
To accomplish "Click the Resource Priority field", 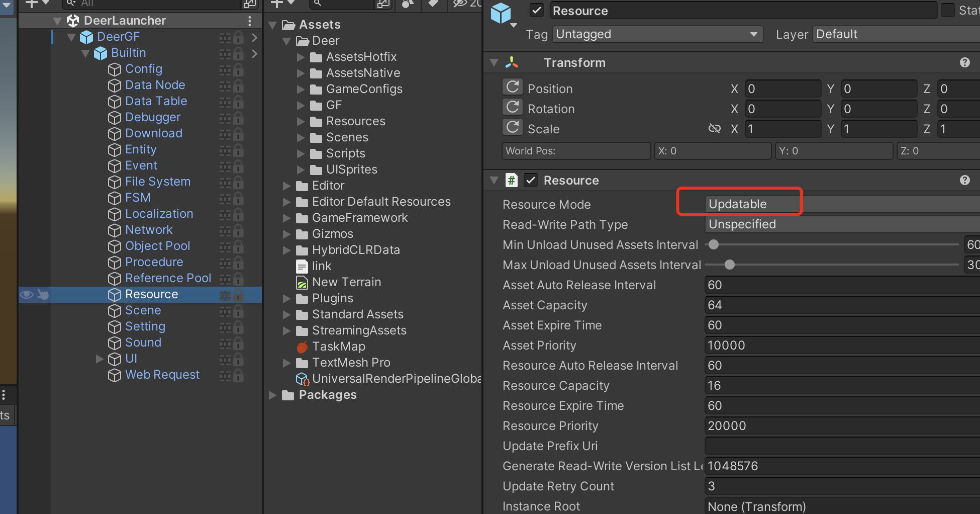I will (842, 426).
